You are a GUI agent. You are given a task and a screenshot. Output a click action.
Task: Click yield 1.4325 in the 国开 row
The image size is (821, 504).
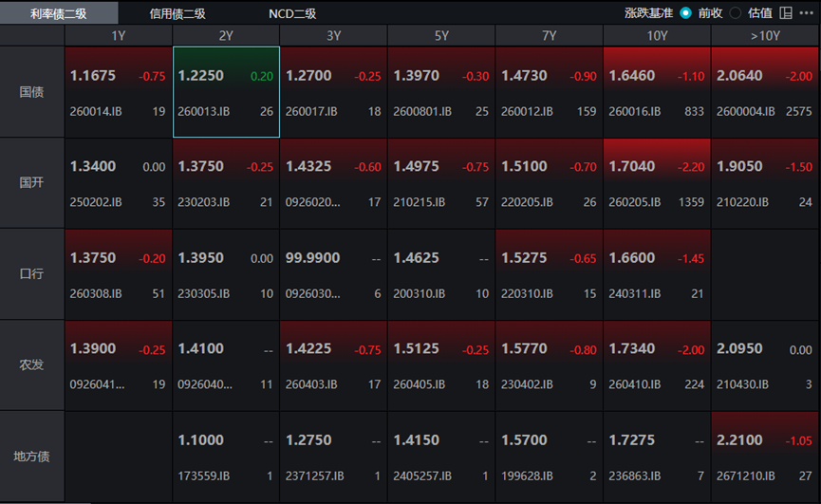[x=308, y=166]
